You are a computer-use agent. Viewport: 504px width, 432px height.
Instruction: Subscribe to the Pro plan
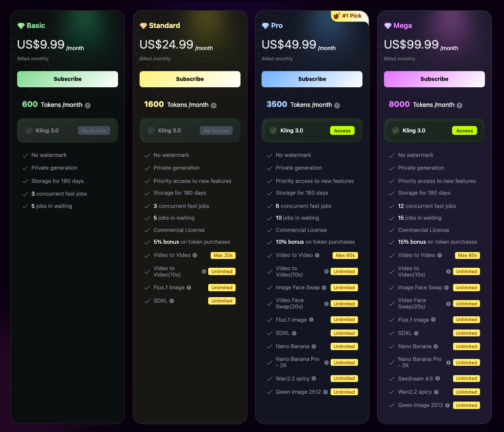[x=312, y=79]
